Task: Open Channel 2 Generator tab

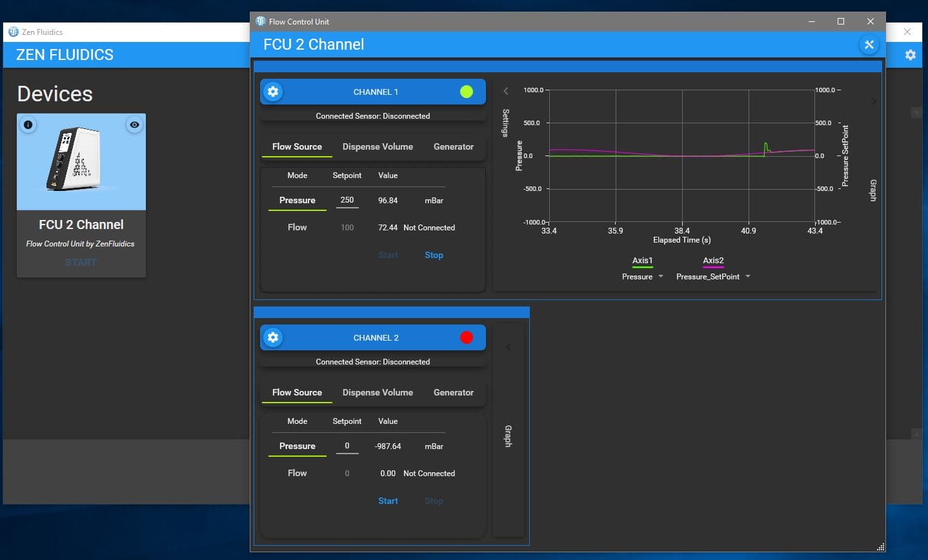Action: click(x=454, y=392)
